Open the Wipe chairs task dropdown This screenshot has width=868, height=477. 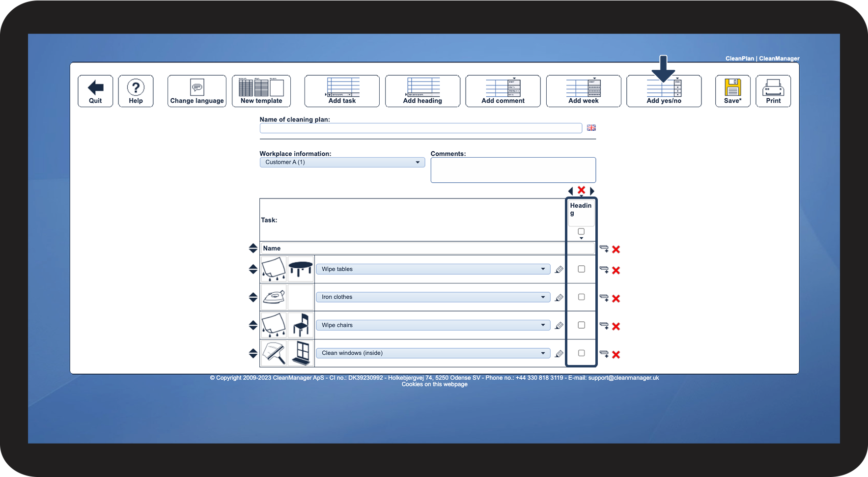[433, 325]
